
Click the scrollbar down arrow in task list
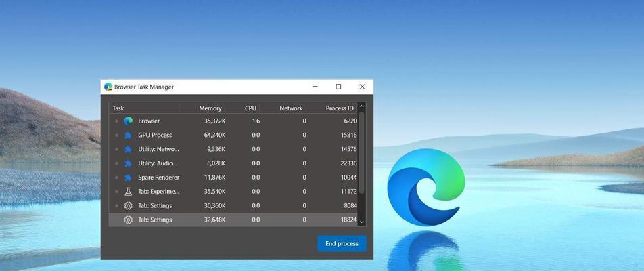361,222
